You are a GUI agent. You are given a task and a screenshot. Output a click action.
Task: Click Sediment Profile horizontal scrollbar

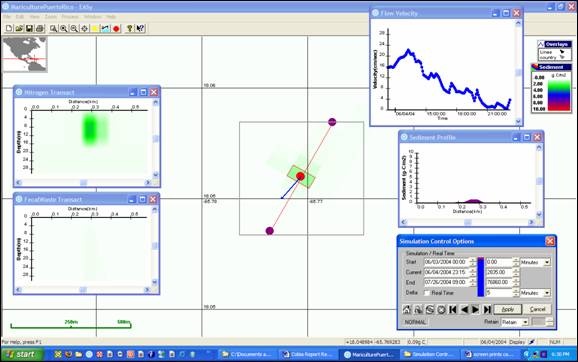coord(467,222)
